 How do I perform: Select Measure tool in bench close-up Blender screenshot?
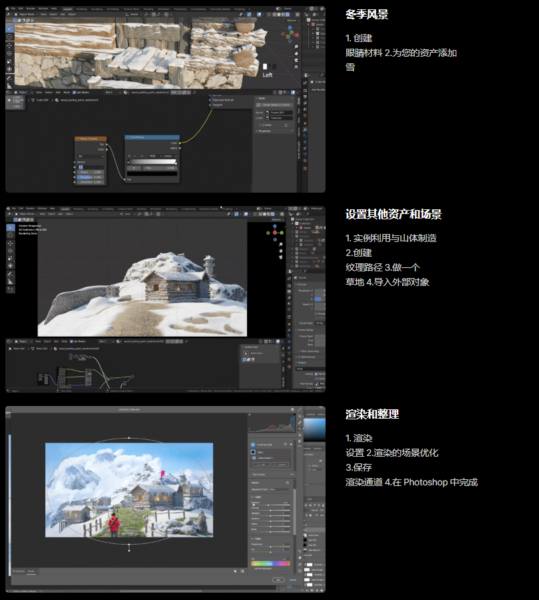click(x=10, y=86)
